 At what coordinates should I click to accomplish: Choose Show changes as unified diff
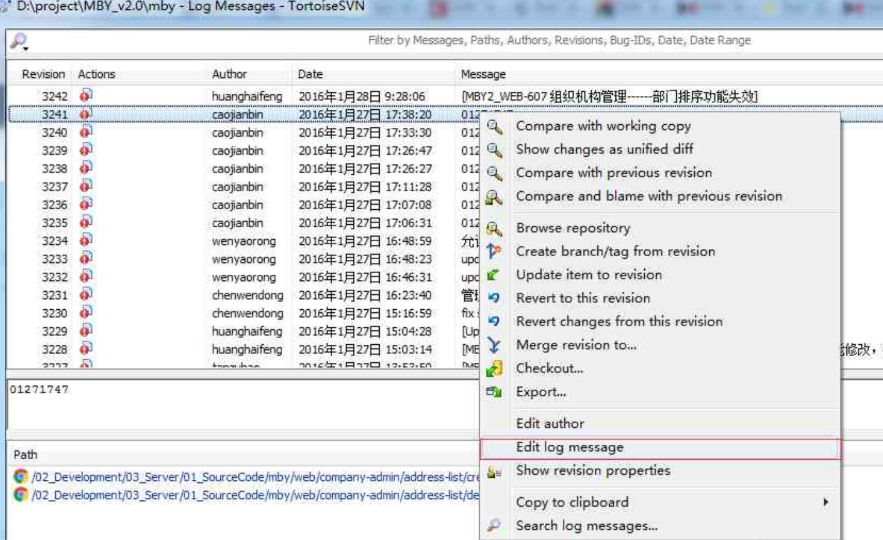point(604,149)
